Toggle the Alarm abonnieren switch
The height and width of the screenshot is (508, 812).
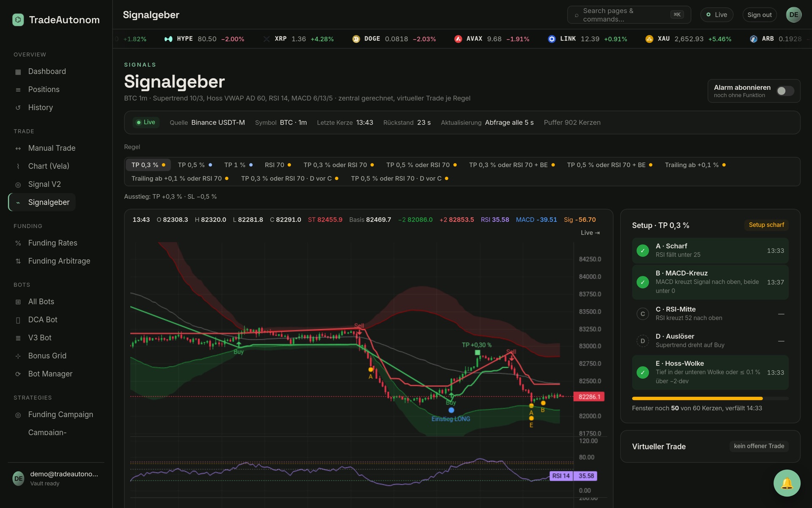point(785,91)
